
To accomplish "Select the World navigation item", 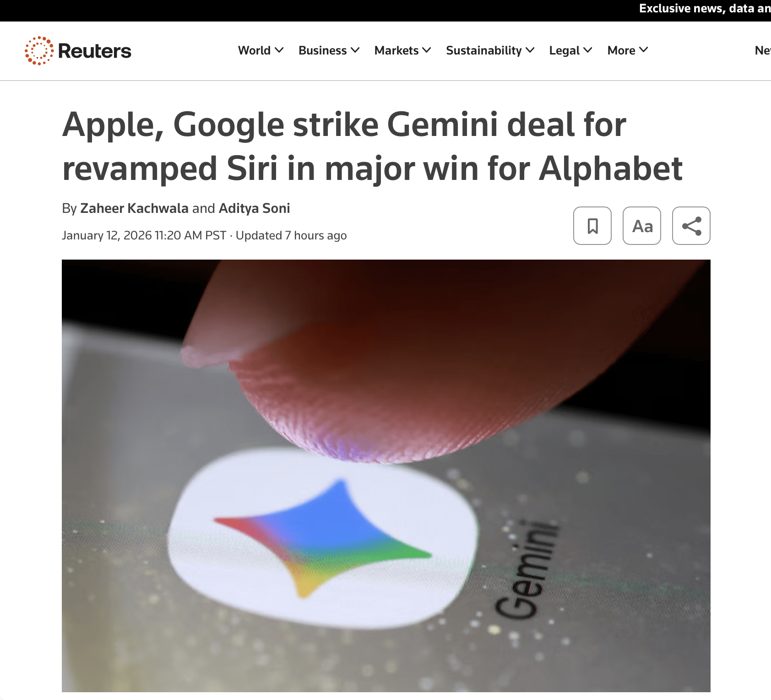I will click(254, 50).
